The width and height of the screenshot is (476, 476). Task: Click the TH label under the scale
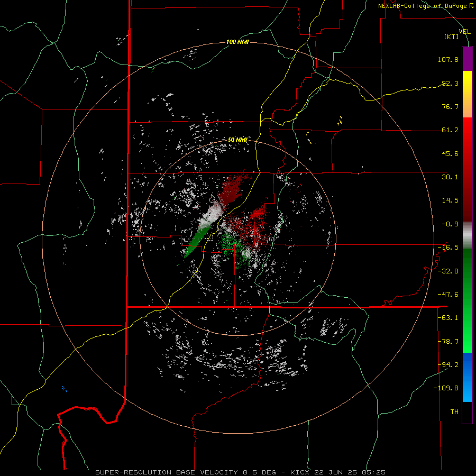pos(454,412)
